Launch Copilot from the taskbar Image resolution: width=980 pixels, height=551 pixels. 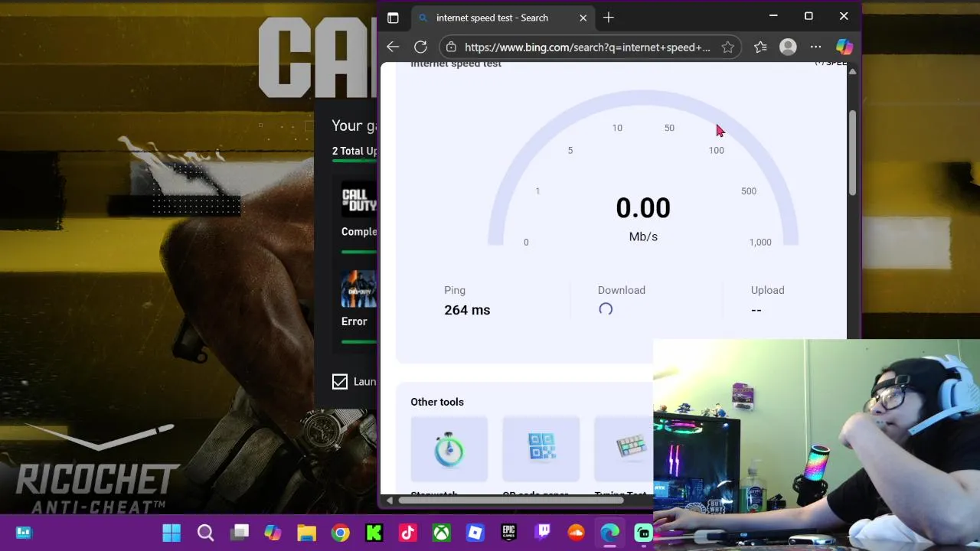[273, 533]
